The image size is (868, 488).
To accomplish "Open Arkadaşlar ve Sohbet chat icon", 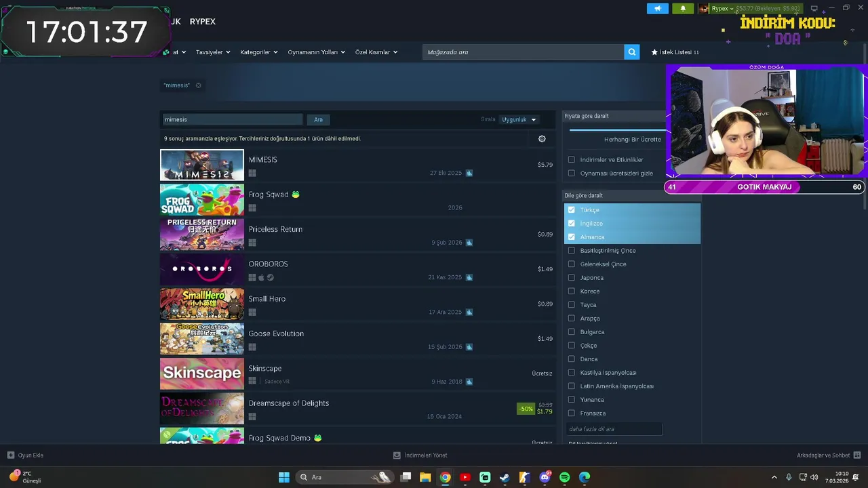I will [857, 455].
